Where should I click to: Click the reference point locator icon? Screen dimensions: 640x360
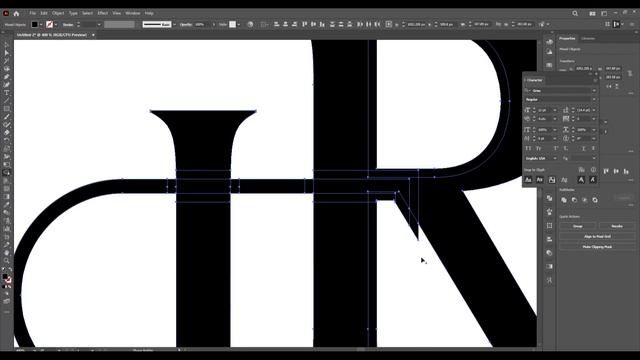[x=389, y=24]
